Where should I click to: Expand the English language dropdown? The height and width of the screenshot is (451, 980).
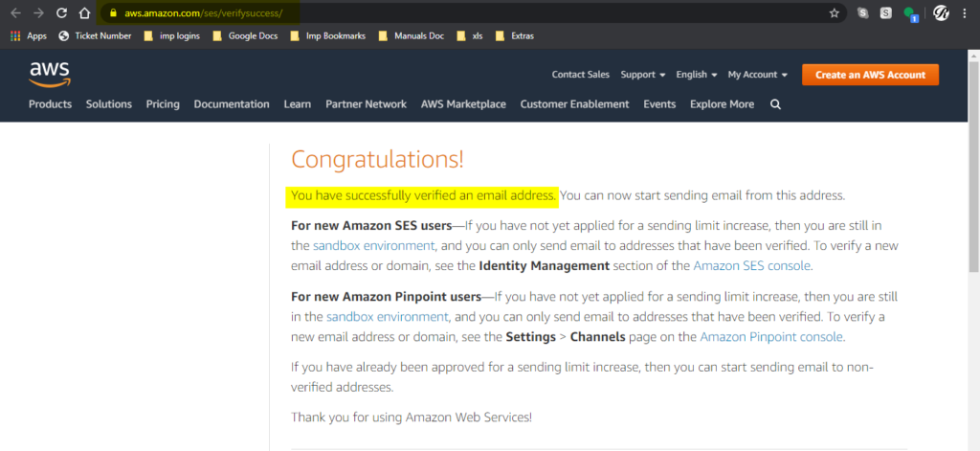(697, 75)
